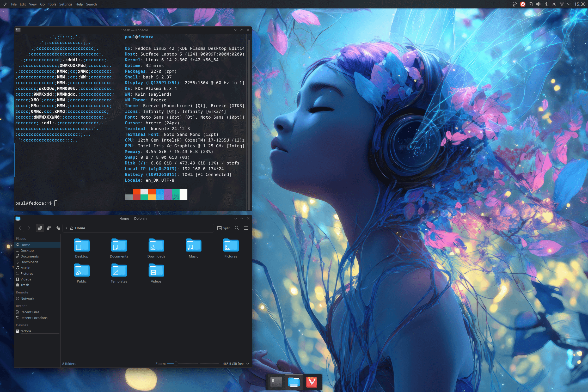
Task: Open the Settings menu in top bar
Action: [x=66, y=4]
